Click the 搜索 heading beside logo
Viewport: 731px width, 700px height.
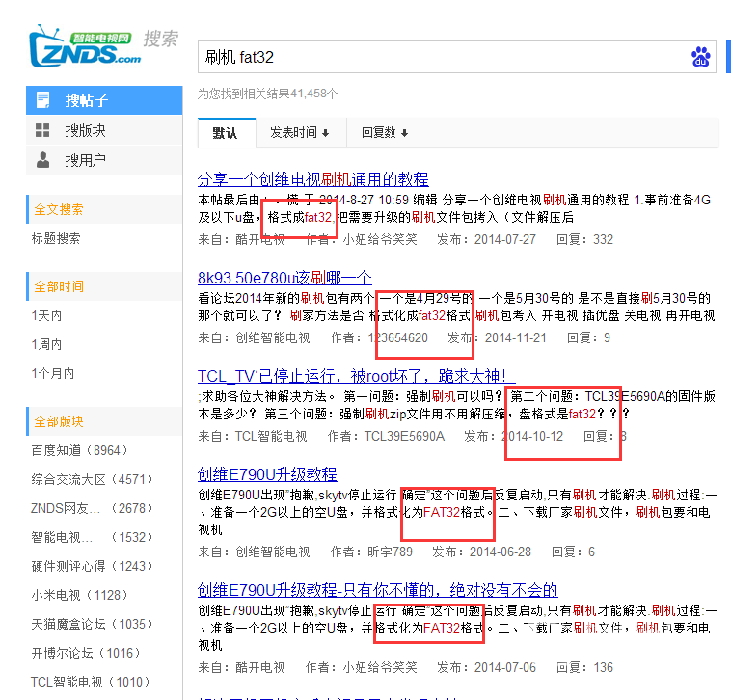[x=161, y=39]
